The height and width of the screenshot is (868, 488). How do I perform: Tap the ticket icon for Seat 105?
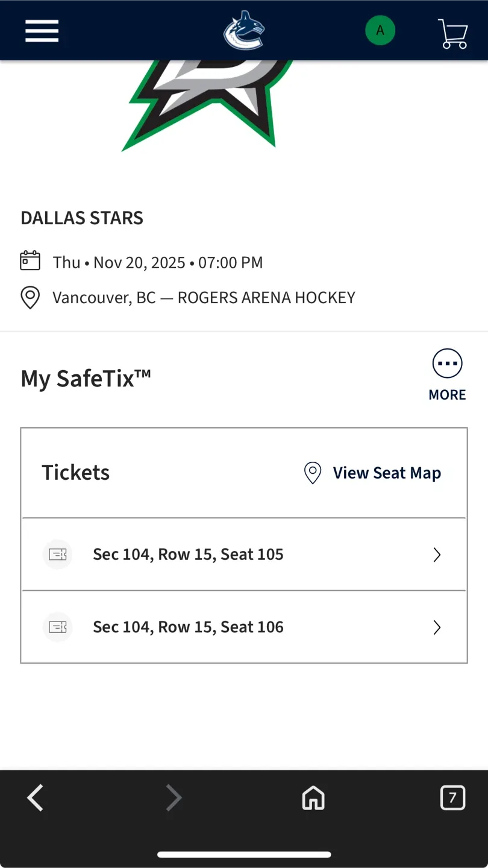[58, 555]
